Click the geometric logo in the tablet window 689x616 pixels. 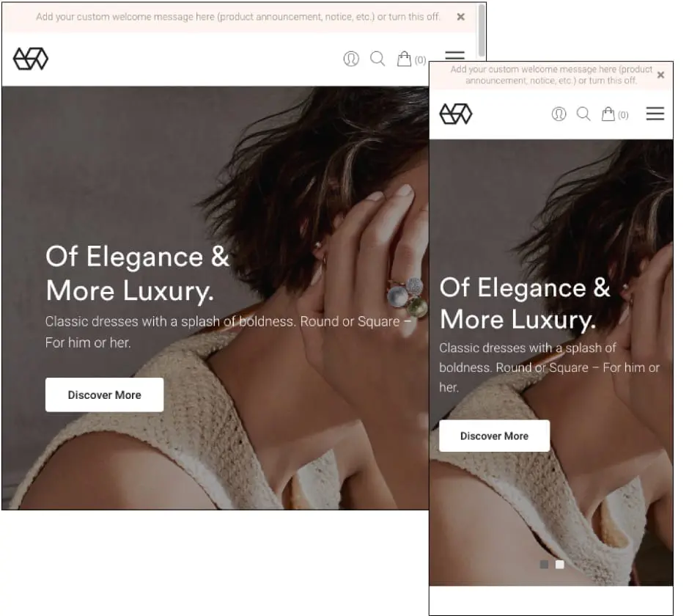[30, 59]
